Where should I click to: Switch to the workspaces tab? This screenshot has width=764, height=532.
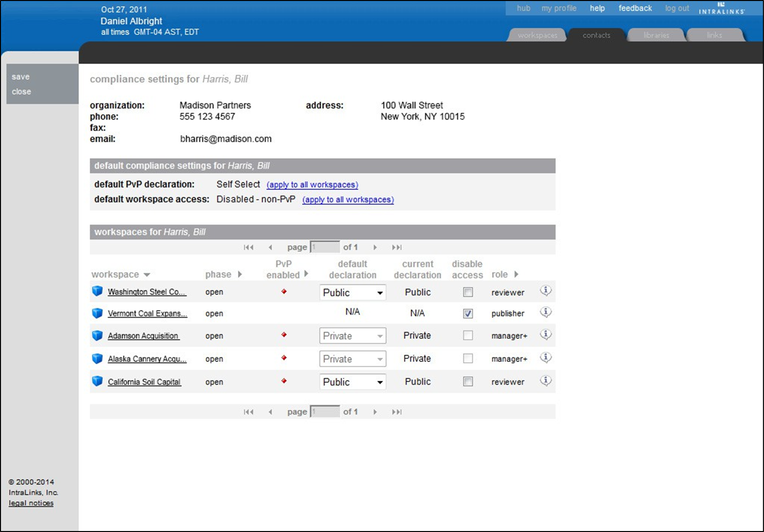click(x=537, y=35)
